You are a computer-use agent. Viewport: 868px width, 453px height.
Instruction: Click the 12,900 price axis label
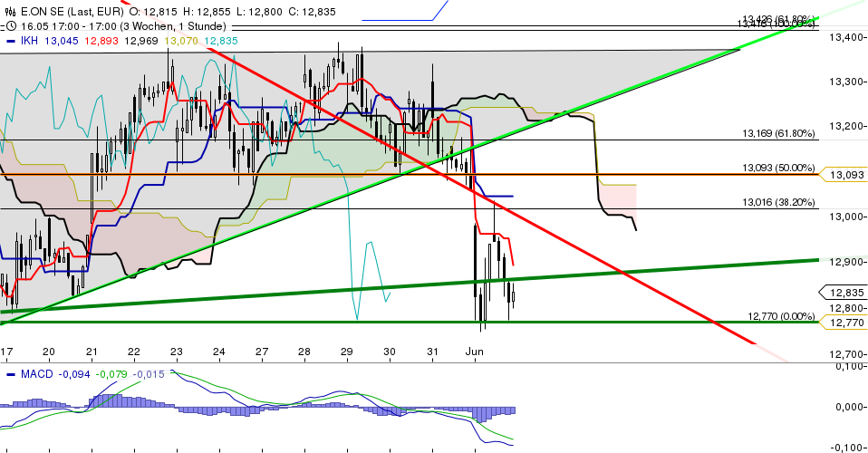(x=847, y=262)
